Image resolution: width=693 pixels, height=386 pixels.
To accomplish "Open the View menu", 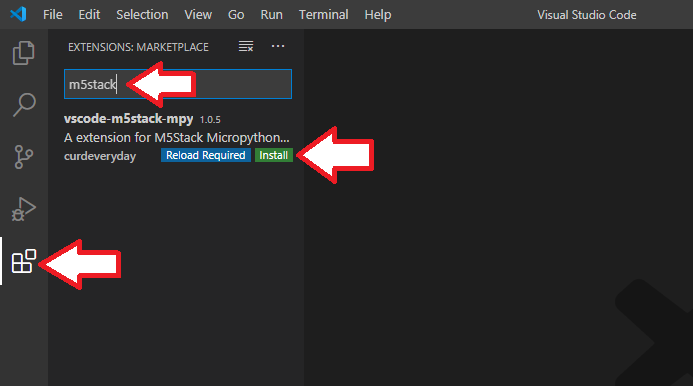I will 198,15.
